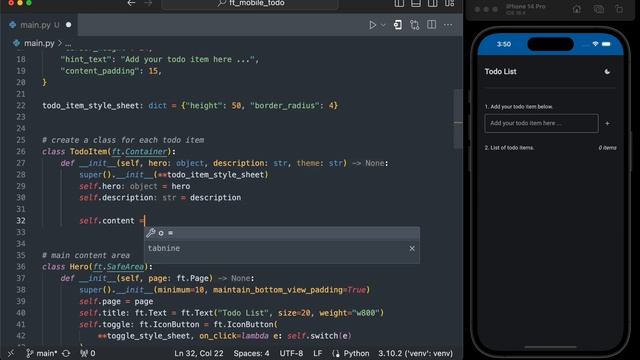Click the unsaved dot on main.py tab
The width and height of the screenshot is (640, 360).
[69, 25]
